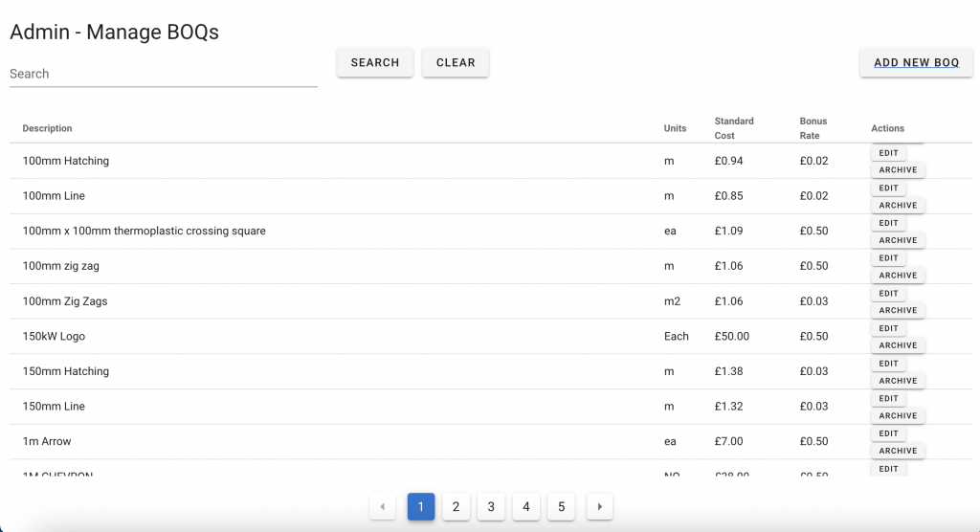Click the Search button

[375, 62]
